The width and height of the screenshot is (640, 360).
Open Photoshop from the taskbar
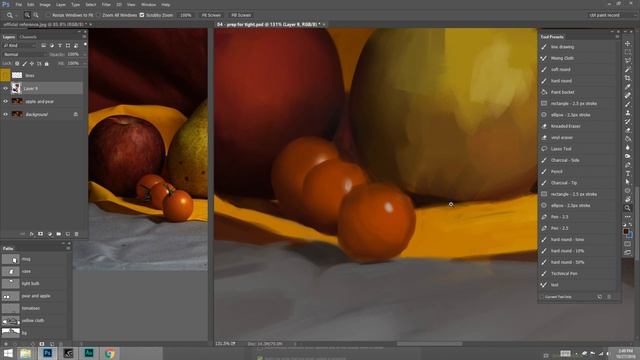point(47,353)
